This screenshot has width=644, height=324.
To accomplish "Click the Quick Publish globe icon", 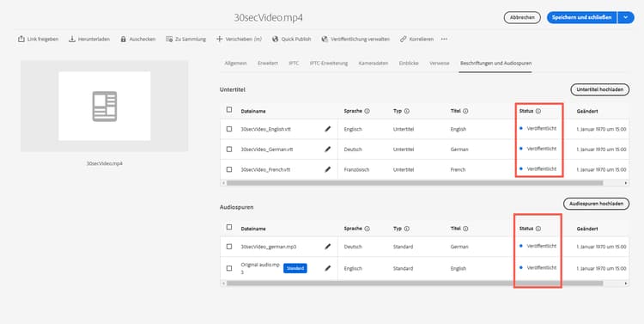I will pyautogui.click(x=275, y=39).
